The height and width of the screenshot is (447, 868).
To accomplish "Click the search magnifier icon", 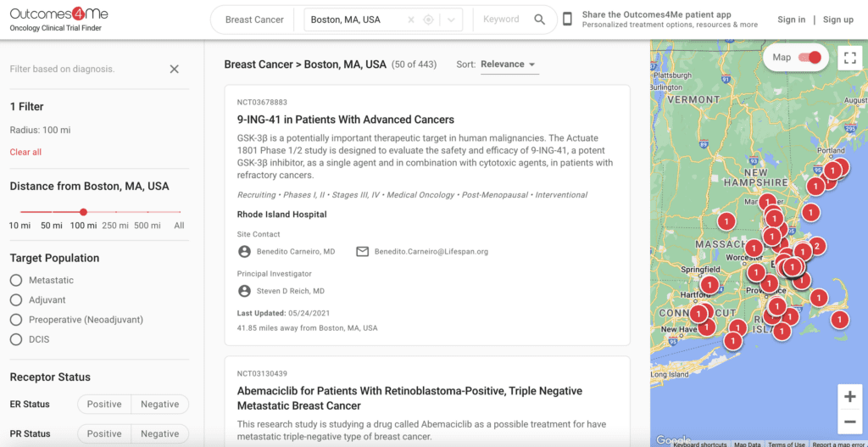I will [540, 20].
